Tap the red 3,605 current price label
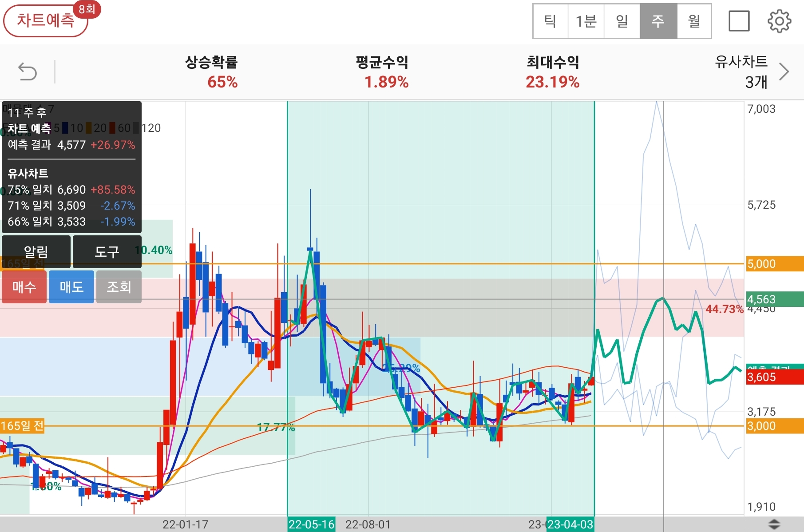This screenshot has width=804, height=532. pos(775,377)
